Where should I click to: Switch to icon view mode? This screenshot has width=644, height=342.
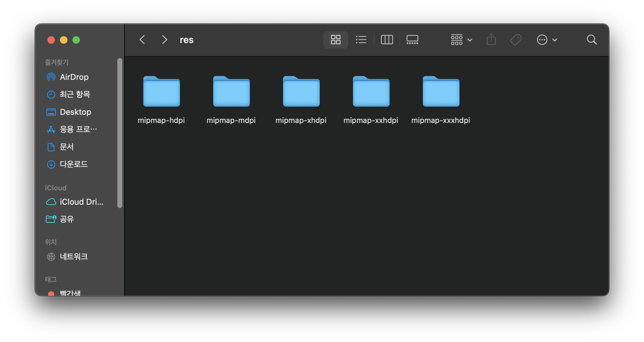(335, 40)
